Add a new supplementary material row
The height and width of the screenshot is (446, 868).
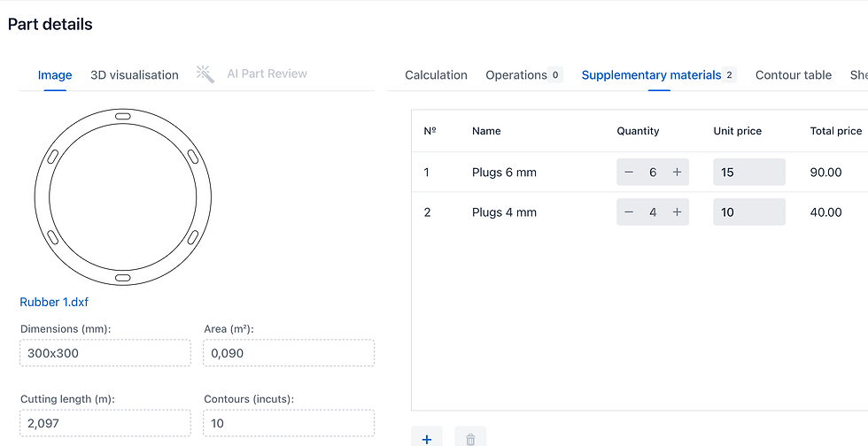click(426, 438)
